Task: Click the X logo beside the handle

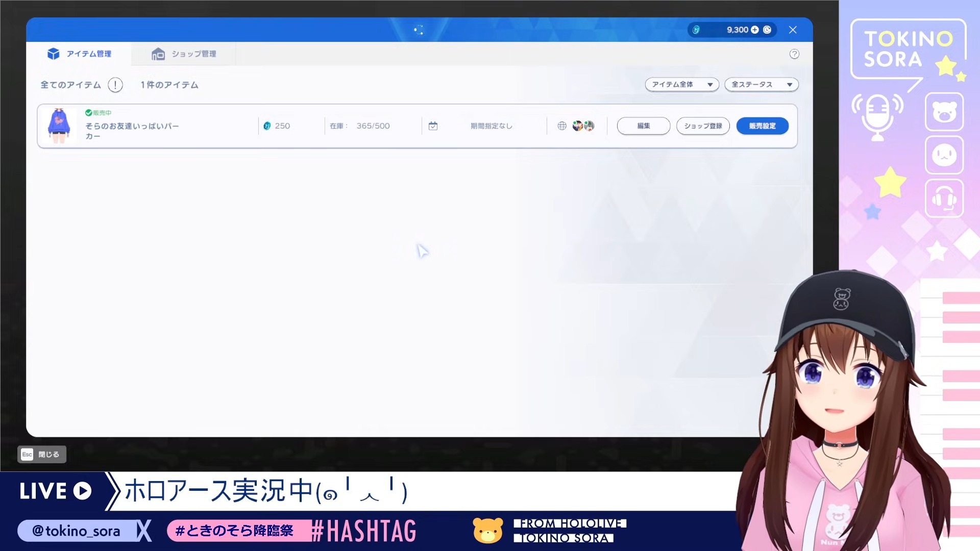Action: click(x=144, y=531)
